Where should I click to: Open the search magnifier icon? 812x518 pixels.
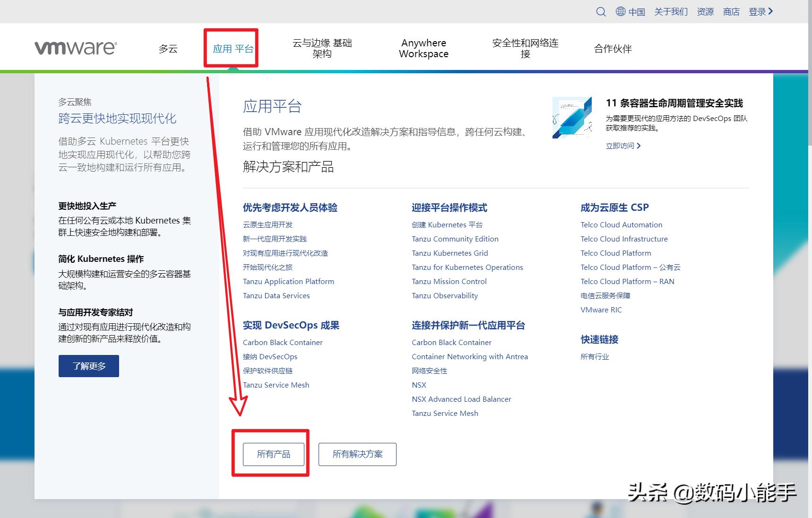coord(601,12)
